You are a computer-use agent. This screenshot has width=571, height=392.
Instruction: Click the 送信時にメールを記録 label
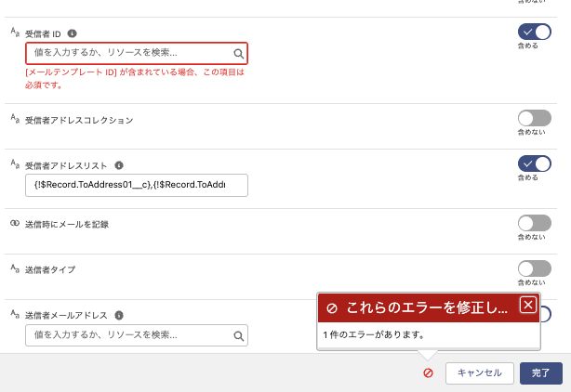[x=67, y=225]
